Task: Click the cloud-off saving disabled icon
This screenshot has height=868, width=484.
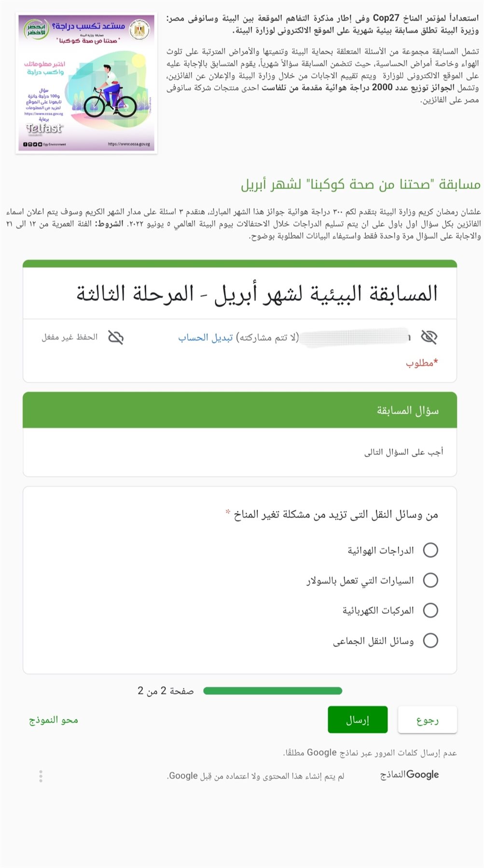Action: click(x=116, y=337)
